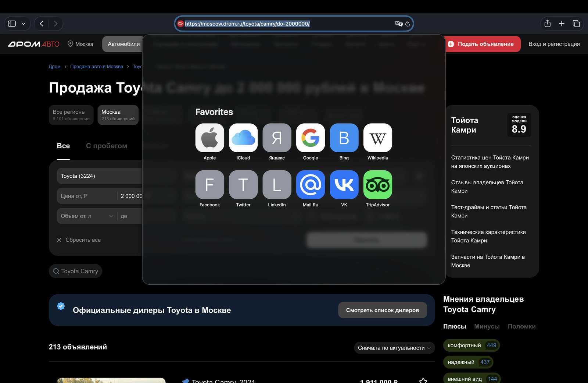Show the Safari sidebar
This screenshot has width=588, height=383.
[12, 24]
